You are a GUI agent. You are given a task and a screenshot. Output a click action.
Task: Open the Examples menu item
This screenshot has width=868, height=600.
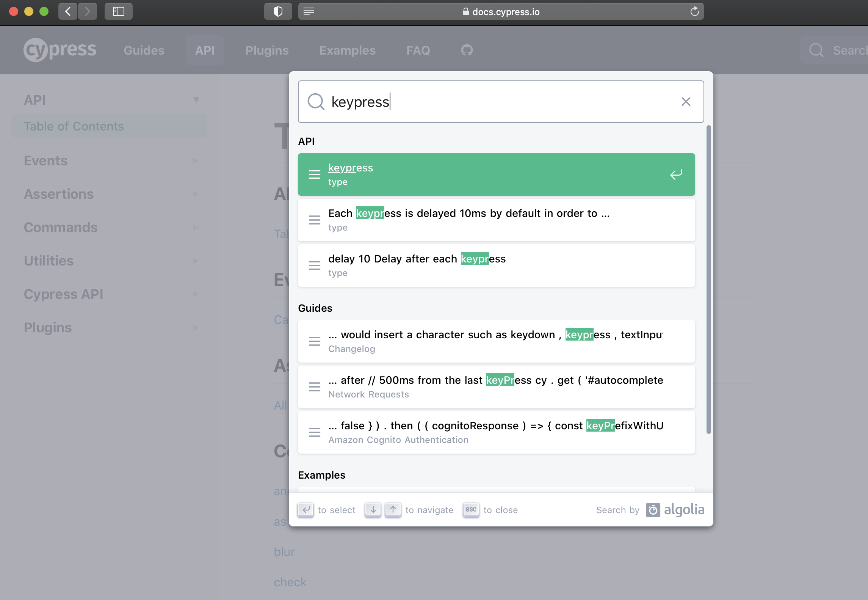coord(347,50)
